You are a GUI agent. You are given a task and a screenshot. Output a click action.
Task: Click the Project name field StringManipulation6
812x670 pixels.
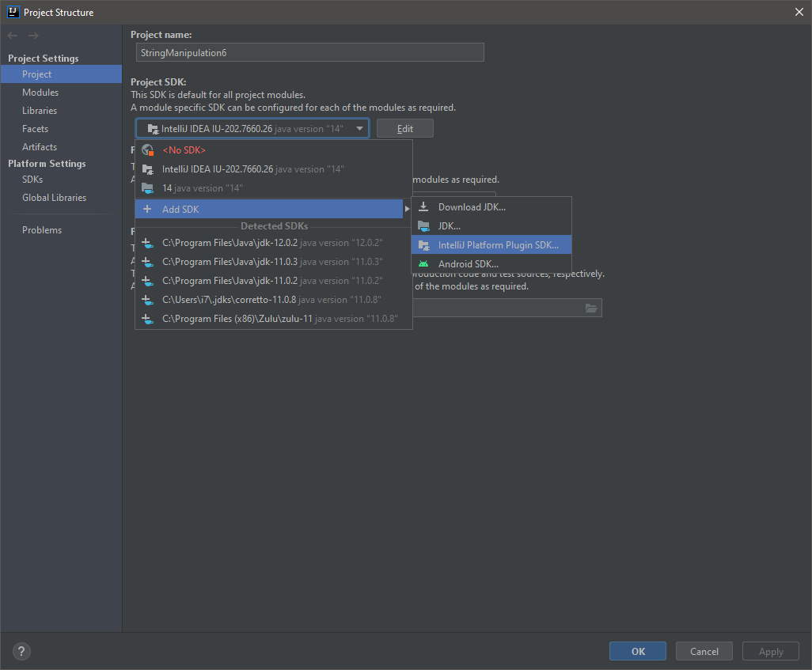click(x=309, y=52)
